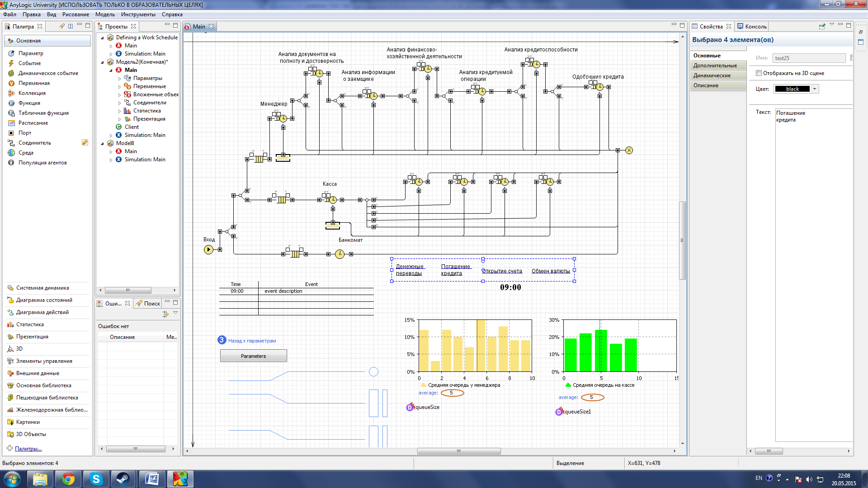Select the Параметр palette icon
This screenshot has width=868, height=488.
pyautogui.click(x=11, y=53)
